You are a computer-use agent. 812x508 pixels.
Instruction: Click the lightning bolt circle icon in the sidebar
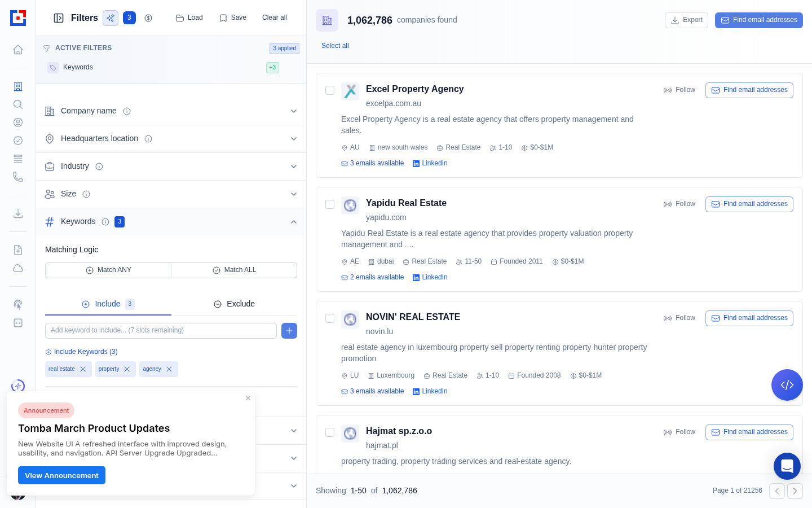(x=18, y=386)
